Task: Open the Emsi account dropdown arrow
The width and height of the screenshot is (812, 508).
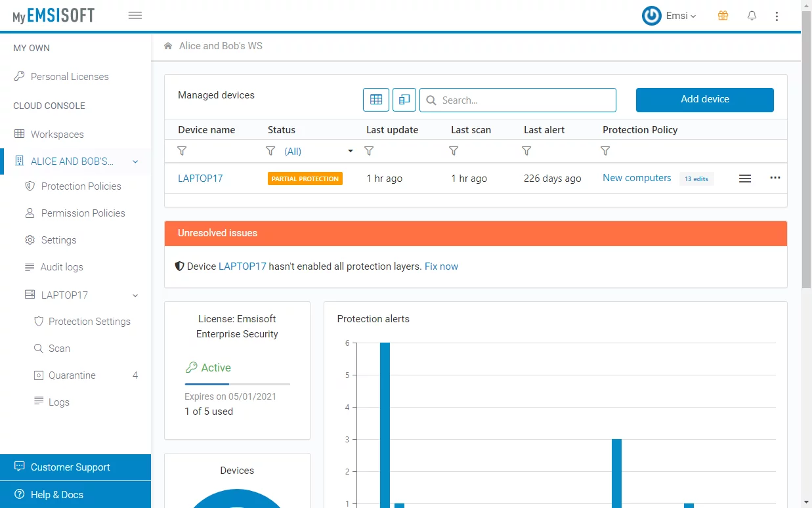Action: pyautogui.click(x=693, y=16)
